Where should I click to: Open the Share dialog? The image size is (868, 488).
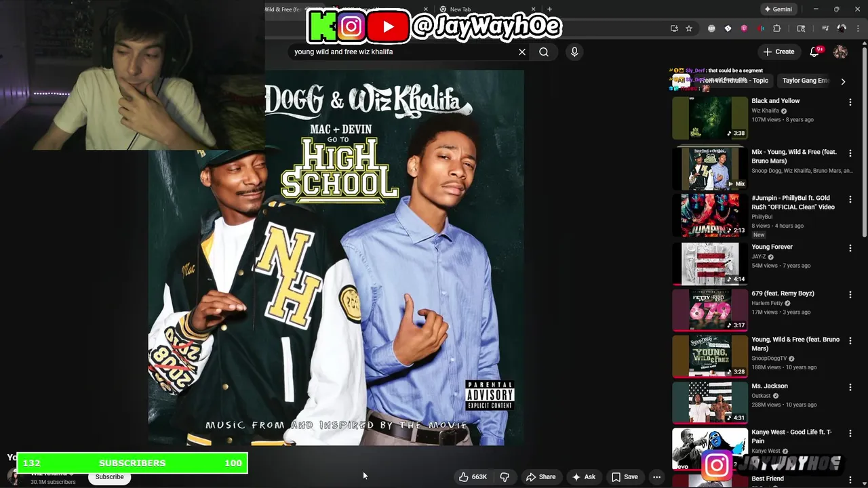click(541, 477)
